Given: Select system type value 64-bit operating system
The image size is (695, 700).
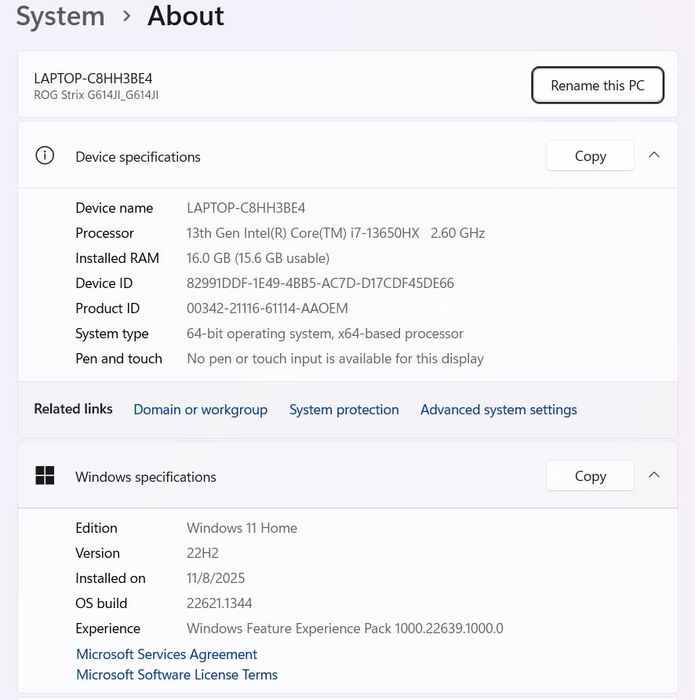Looking at the screenshot, I should point(325,333).
